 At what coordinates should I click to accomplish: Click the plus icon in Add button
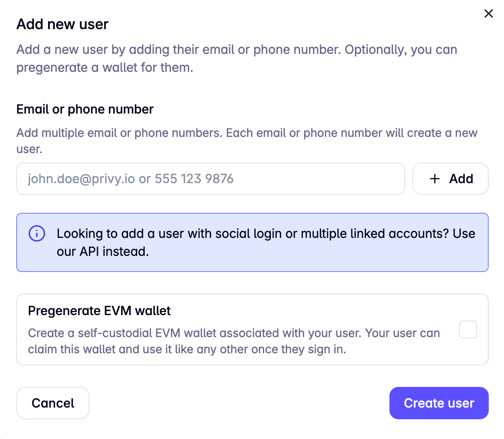(434, 179)
